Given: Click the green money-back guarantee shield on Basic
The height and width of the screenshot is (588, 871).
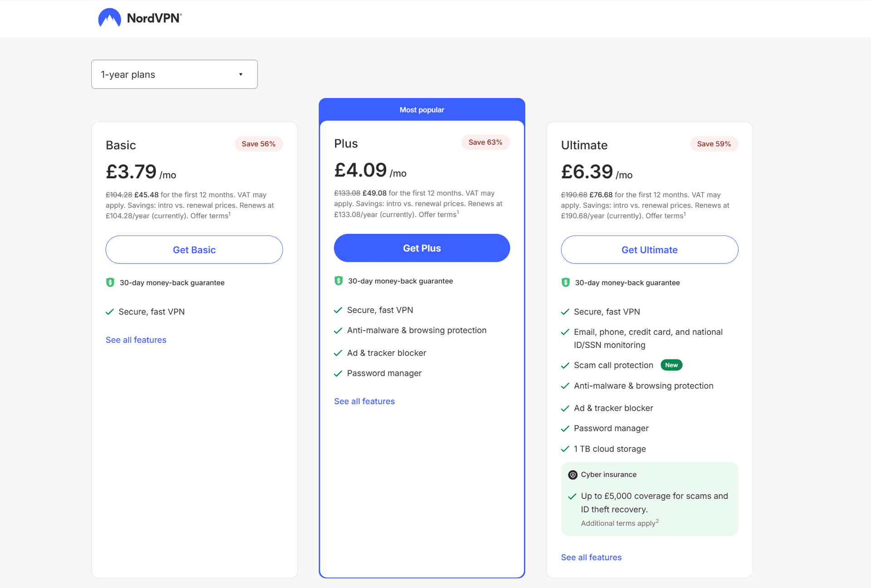Looking at the screenshot, I should (110, 282).
